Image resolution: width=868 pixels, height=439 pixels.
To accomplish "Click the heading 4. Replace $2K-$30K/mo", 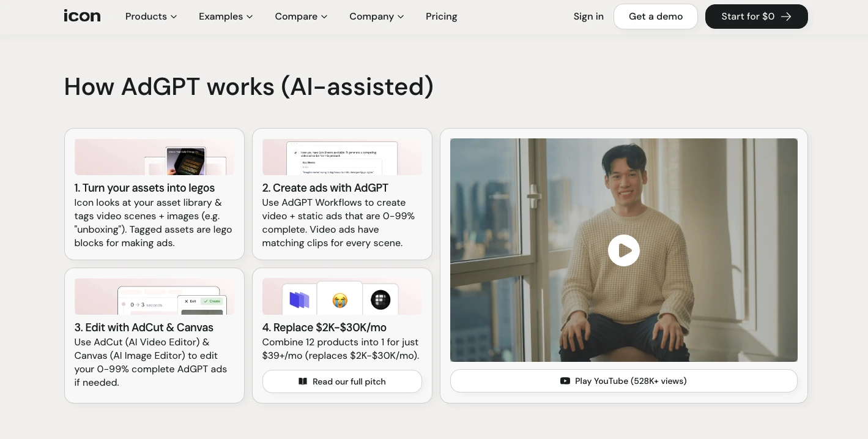I will [x=324, y=328].
